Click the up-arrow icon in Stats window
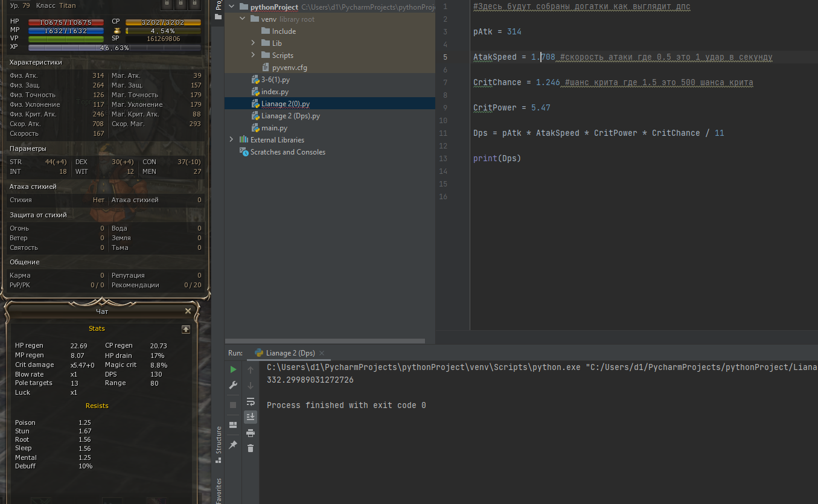 (186, 329)
